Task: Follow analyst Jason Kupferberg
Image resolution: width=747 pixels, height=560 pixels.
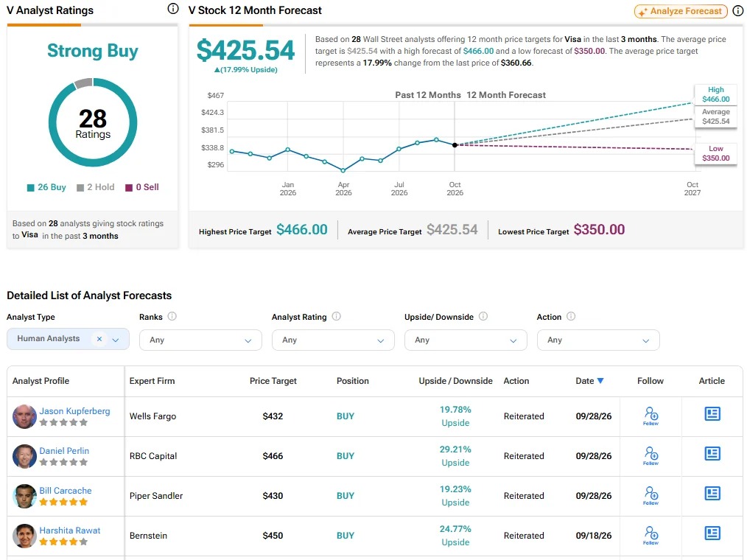Action: 650,416
